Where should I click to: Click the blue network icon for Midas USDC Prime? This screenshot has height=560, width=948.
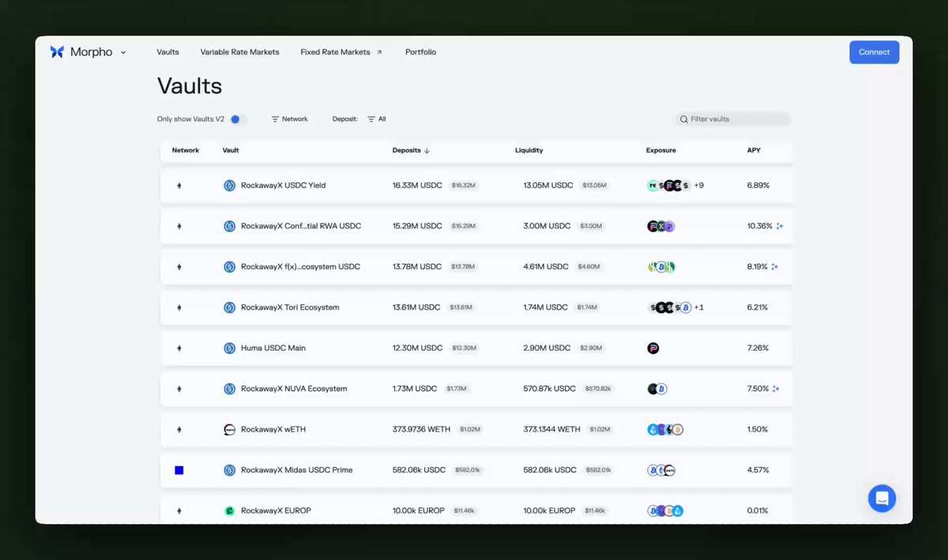[x=179, y=470]
